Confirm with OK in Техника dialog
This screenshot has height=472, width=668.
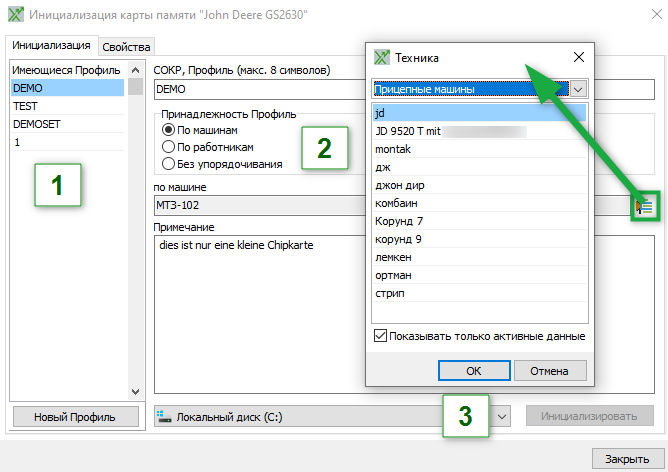474,371
